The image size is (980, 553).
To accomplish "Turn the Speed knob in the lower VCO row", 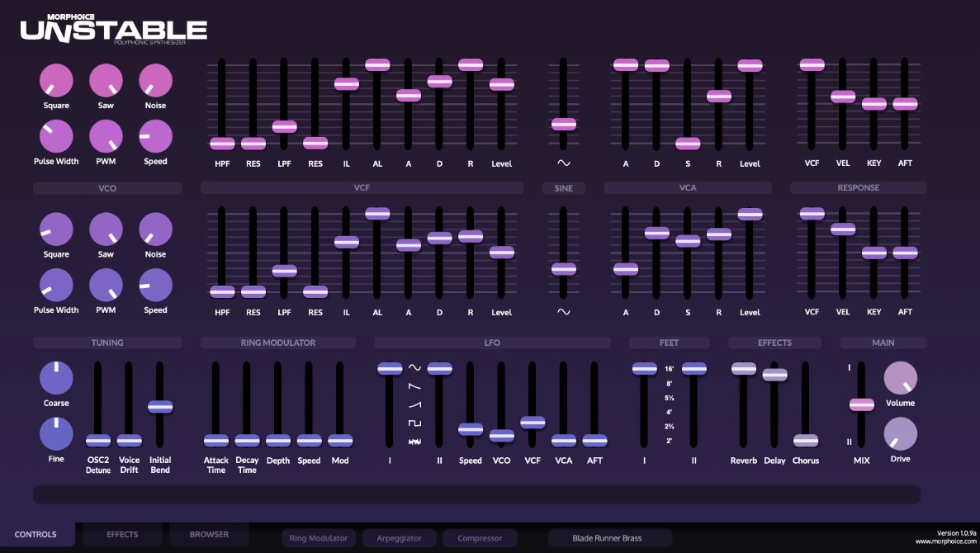I will click(x=155, y=285).
